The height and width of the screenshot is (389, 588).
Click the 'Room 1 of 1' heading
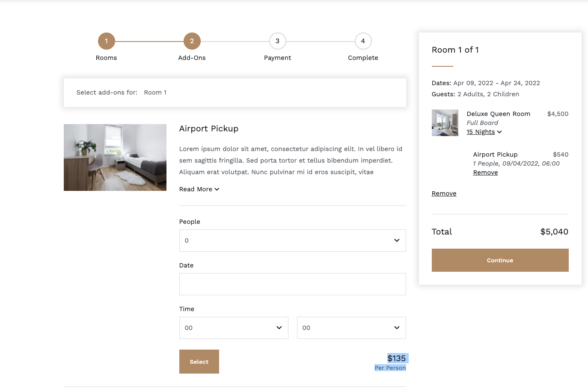(x=455, y=50)
